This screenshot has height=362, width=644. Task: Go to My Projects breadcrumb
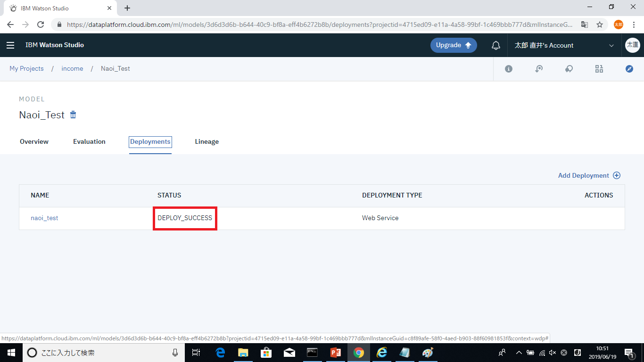[26, 68]
